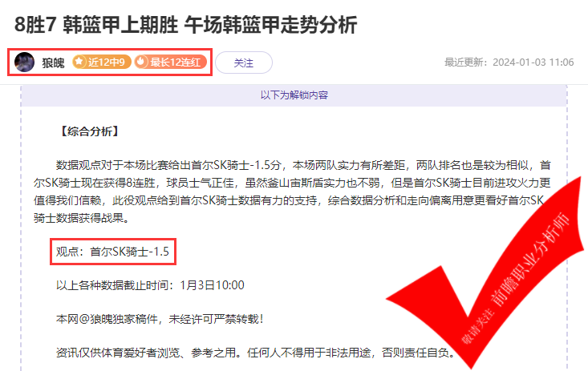Click the 狼魄 author avatar

(24, 63)
